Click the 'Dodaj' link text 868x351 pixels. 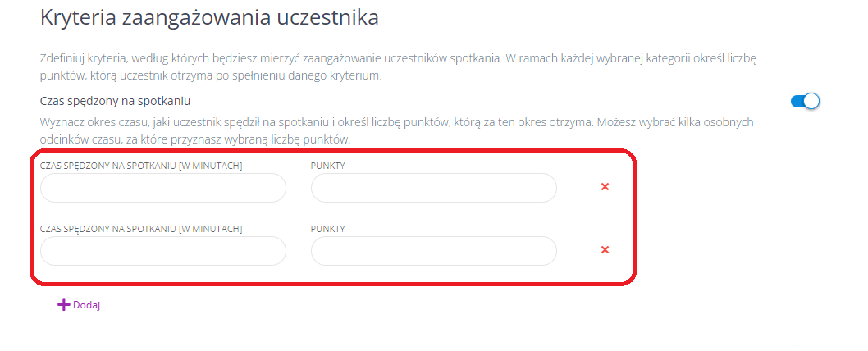(x=86, y=305)
